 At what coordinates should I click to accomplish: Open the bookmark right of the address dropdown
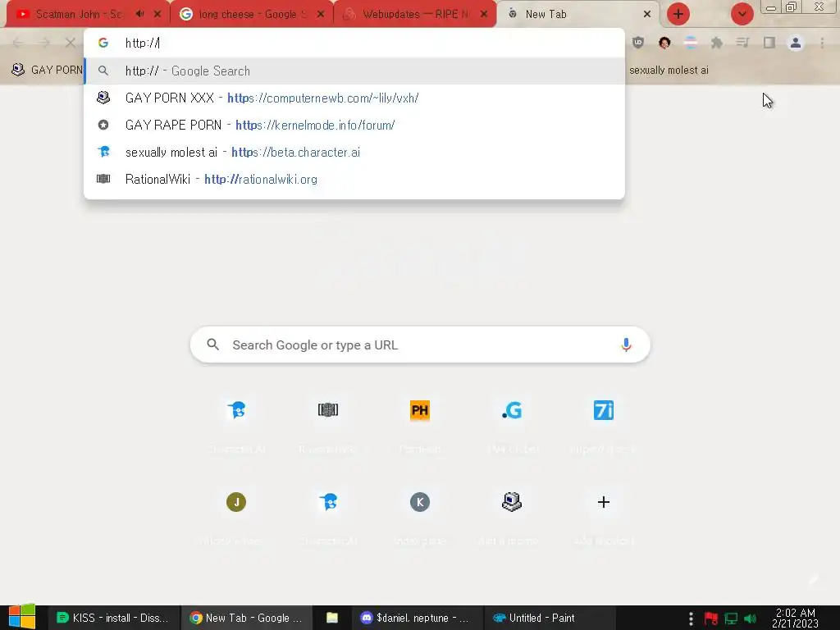click(669, 71)
